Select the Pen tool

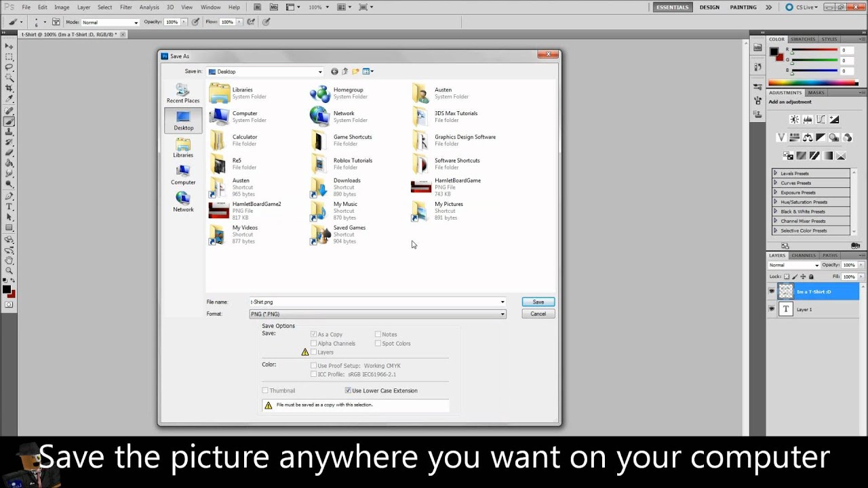[x=9, y=195]
